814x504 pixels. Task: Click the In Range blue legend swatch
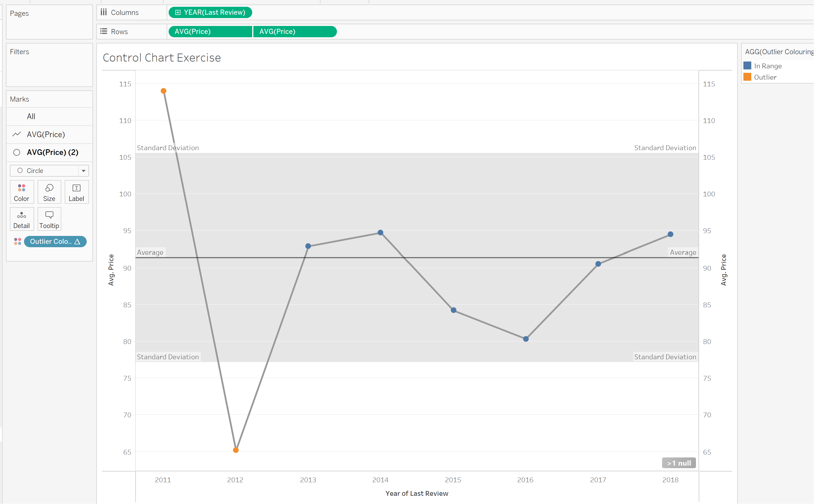[747, 66]
